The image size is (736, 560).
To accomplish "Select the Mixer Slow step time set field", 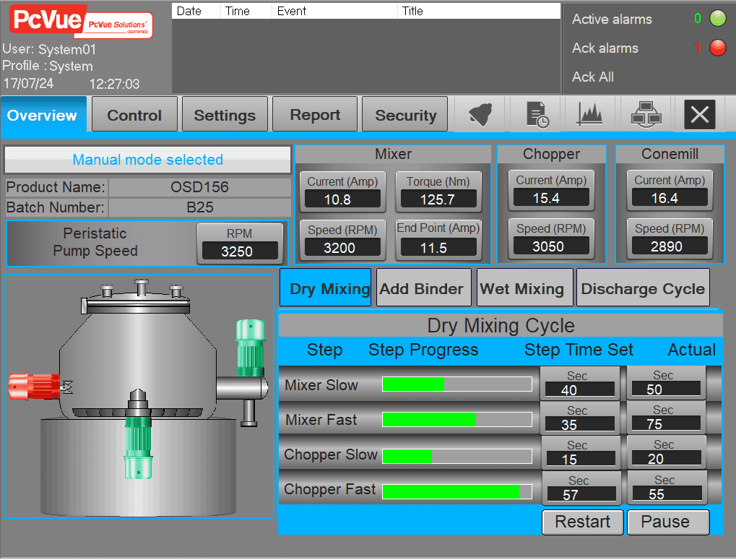I will [579, 389].
